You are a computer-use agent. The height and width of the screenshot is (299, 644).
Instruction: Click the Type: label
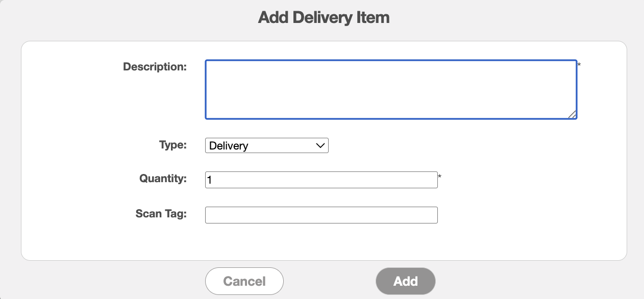(x=173, y=145)
